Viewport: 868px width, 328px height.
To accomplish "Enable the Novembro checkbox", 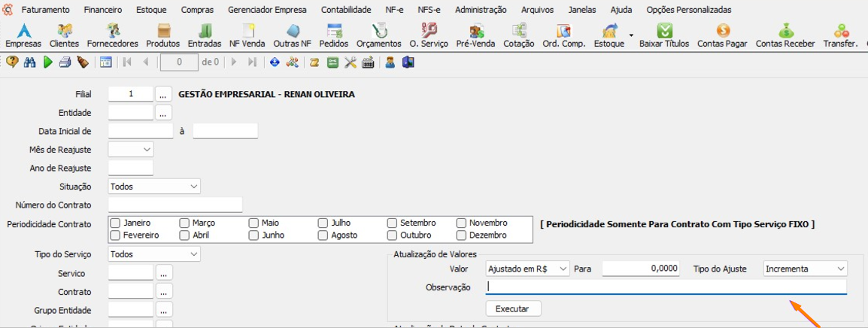I will click(x=461, y=223).
